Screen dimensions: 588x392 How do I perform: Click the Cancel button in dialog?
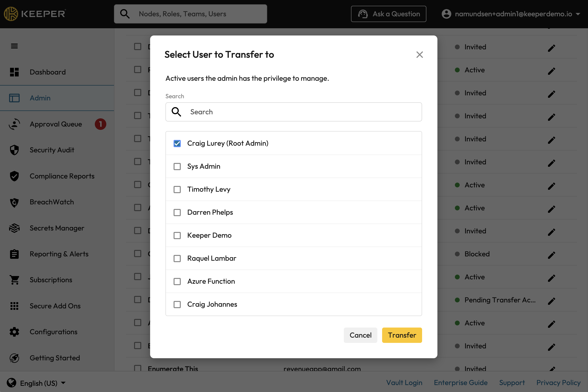pyautogui.click(x=360, y=335)
